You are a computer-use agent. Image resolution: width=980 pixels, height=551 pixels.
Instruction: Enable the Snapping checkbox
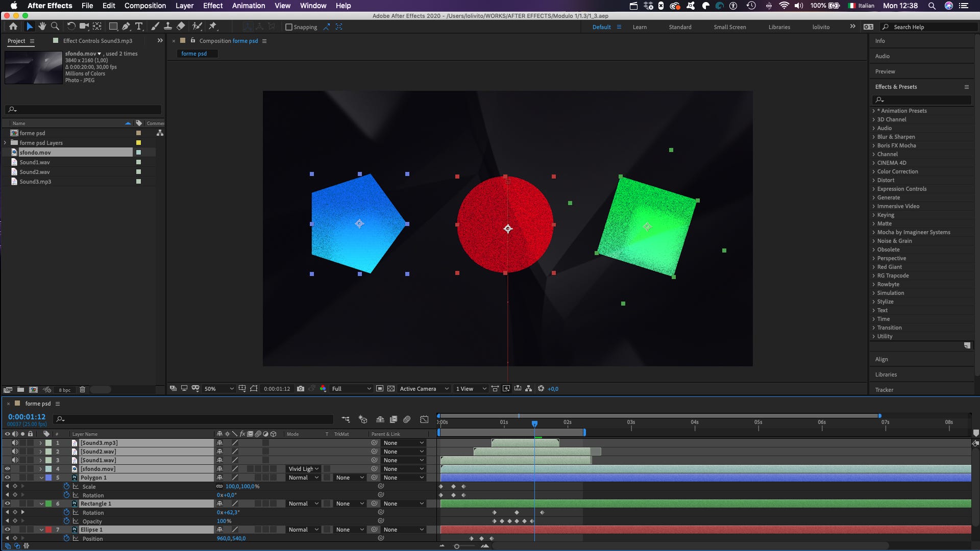coord(289,27)
